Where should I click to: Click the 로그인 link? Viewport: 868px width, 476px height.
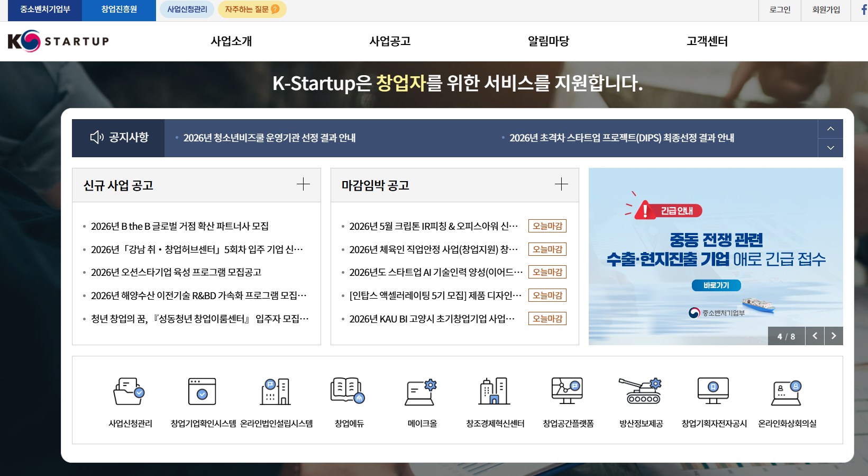[780, 10]
